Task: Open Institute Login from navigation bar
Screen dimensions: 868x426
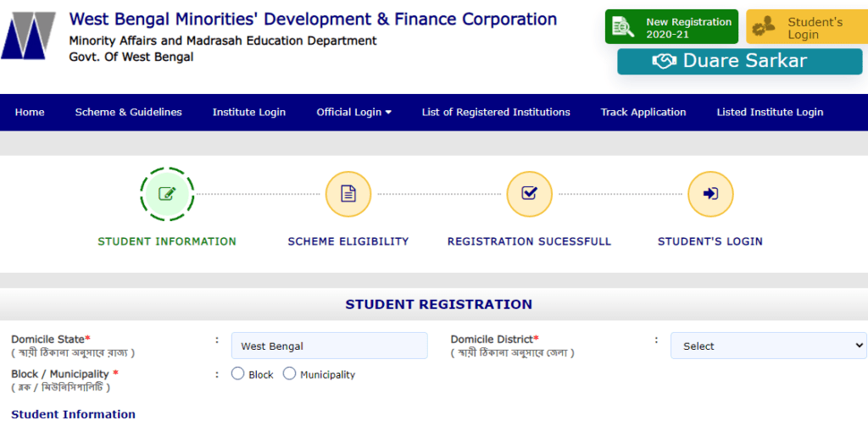Action: tap(249, 113)
